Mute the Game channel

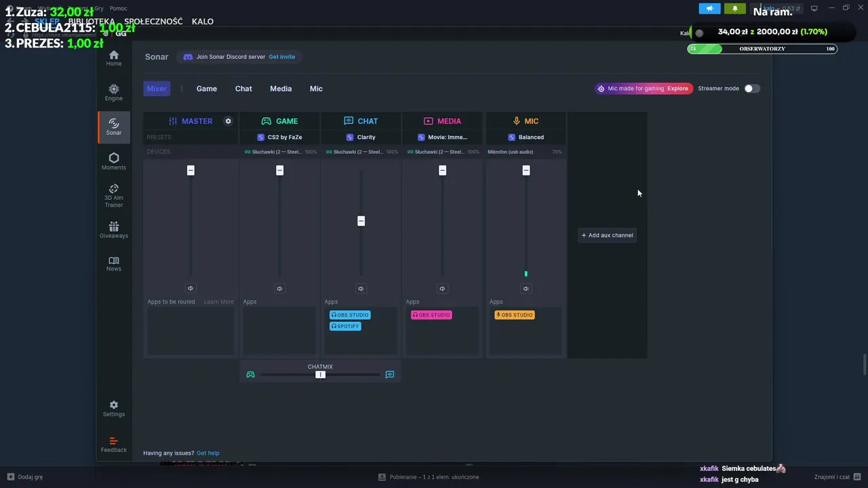tap(279, 289)
